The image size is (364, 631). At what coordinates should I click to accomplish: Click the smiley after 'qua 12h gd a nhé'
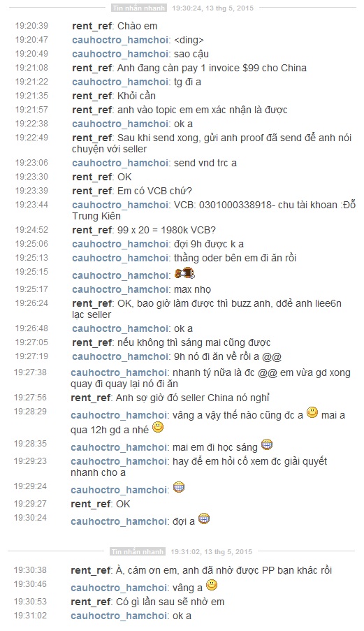click(x=158, y=427)
